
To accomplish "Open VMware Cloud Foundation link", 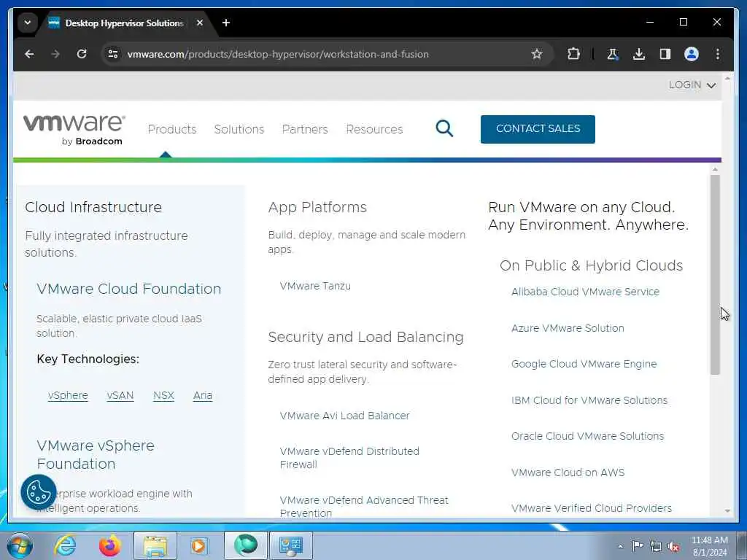I will [128, 289].
